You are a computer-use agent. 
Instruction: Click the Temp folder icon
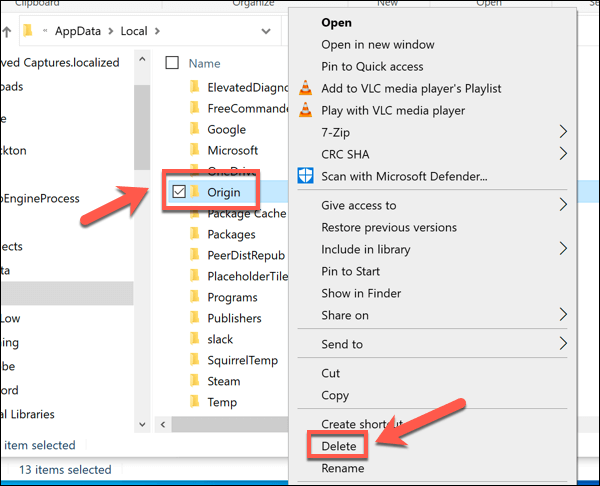[195, 401]
